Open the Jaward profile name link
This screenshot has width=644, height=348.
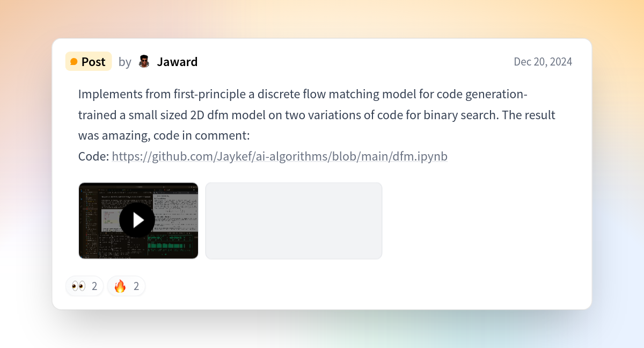[x=177, y=62]
